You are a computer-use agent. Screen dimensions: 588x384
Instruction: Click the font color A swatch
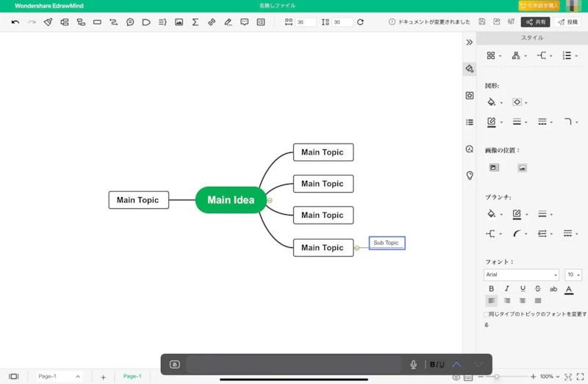(569, 289)
